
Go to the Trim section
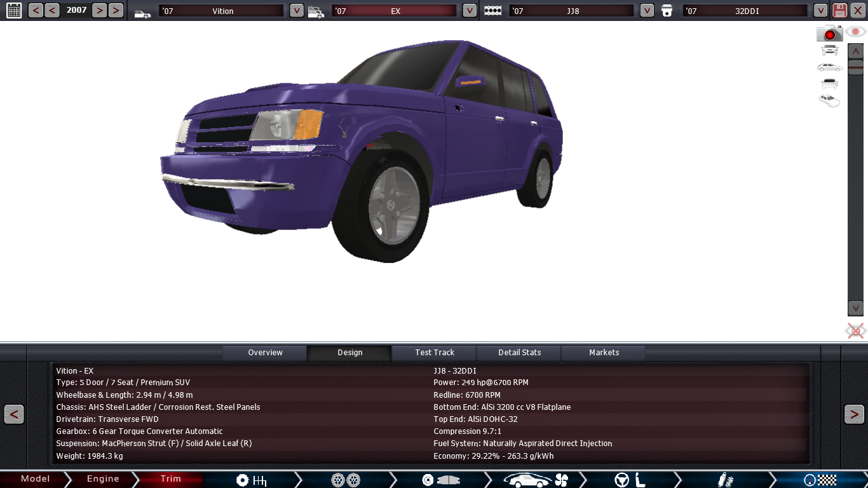[x=170, y=479]
